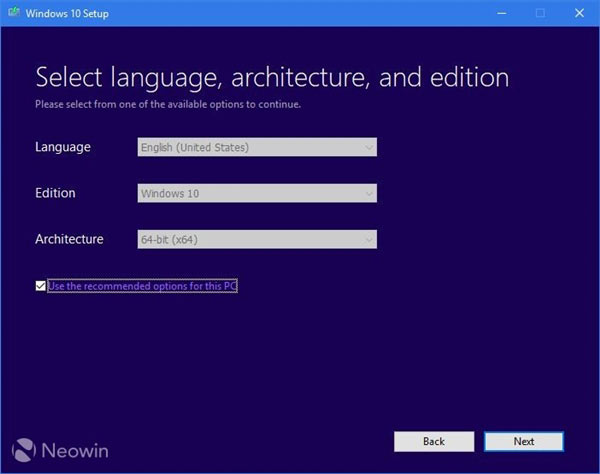This screenshot has height=474, width=600.
Task: Minimize the Windows 10 Setup window
Action: [x=502, y=13]
